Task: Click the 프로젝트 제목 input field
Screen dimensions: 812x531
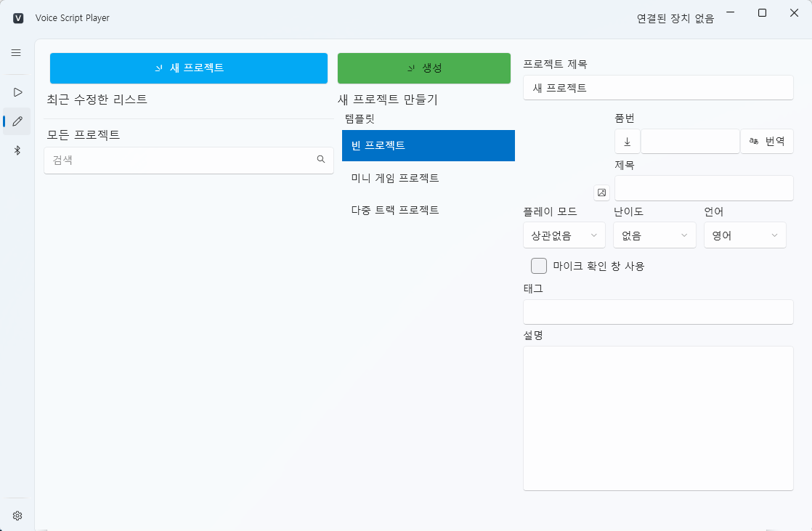Action: coord(658,87)
